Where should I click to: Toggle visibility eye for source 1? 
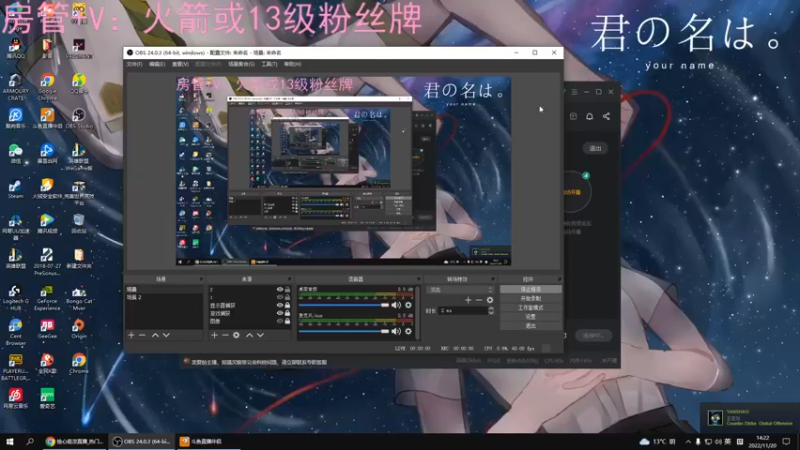point(280,297)
